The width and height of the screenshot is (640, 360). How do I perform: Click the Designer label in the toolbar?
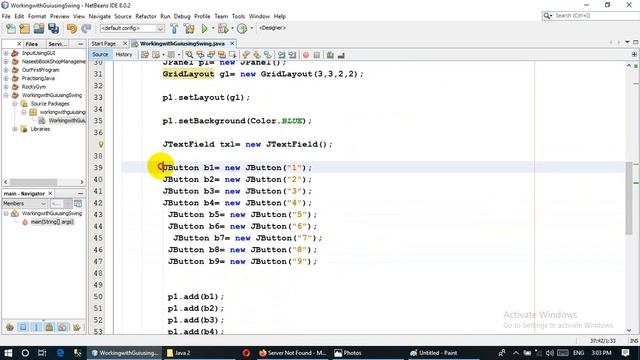[x=272, y=28]
